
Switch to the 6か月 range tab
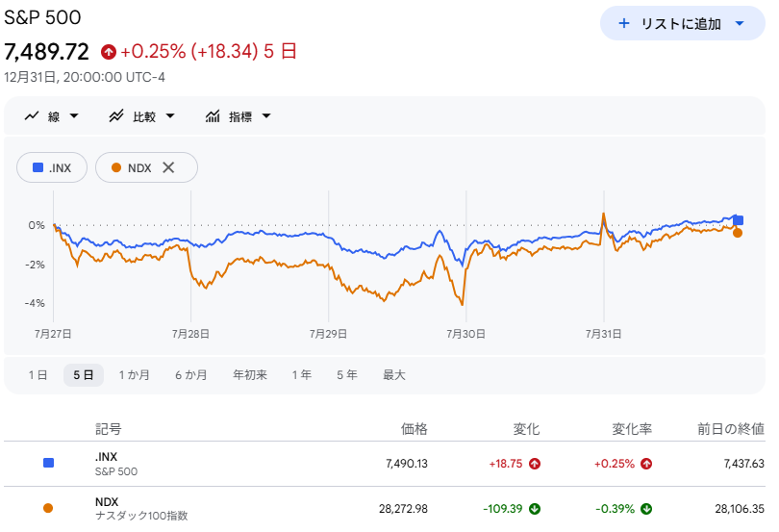[x=190, y=375]
